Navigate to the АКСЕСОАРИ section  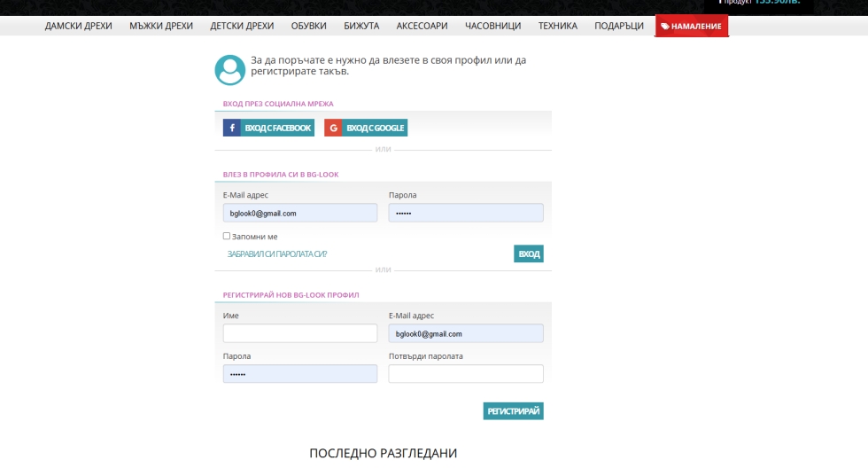tap(422, 26)
